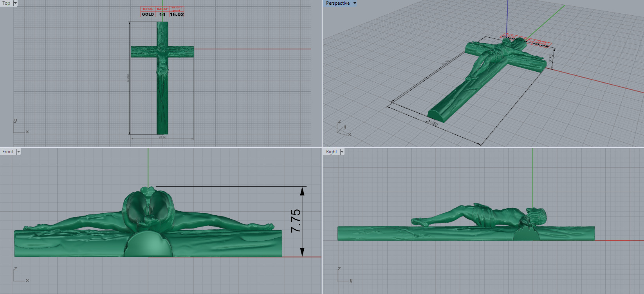Viewport: 644px width, 294px height.
Task: Select the Front viewport title label
Action: point(8,152)
